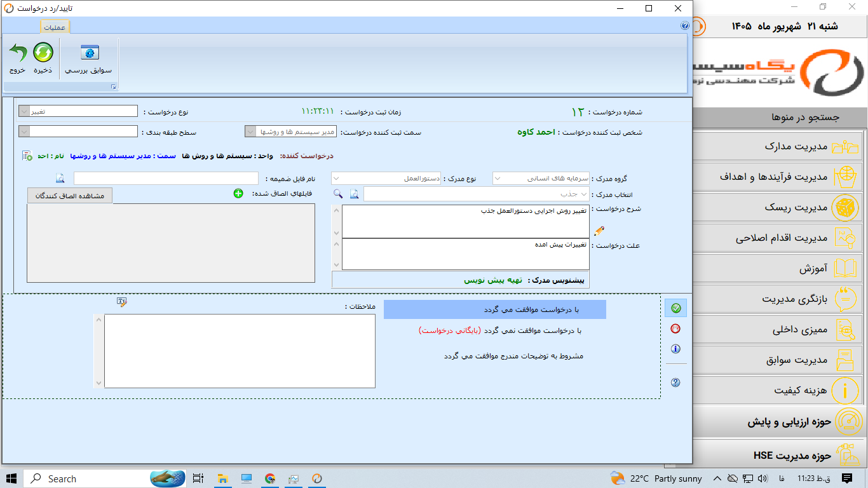Expand the نوع مدرک combo box
The width and height of the screenshot is (868, 488).
tap(337, 179)
